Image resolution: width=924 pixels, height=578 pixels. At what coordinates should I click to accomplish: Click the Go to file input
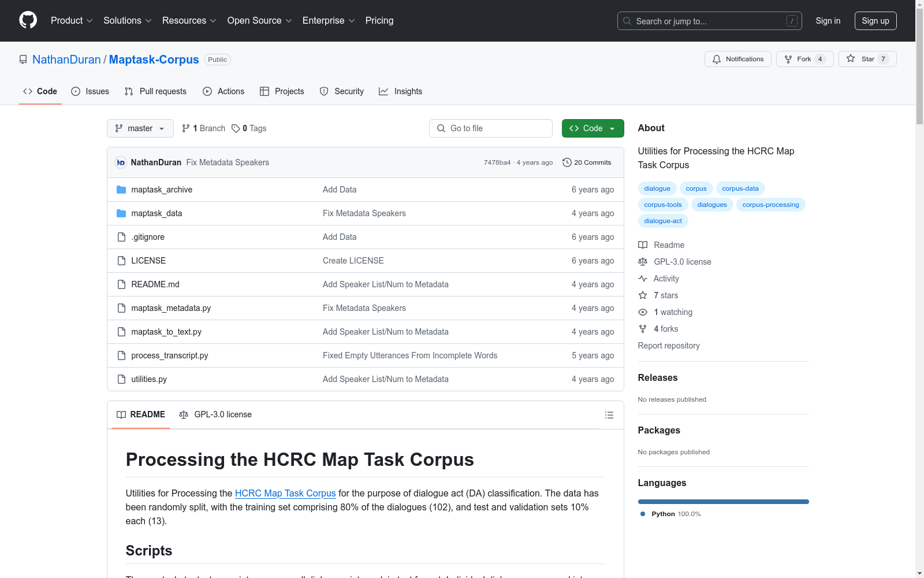click(491, 128)
